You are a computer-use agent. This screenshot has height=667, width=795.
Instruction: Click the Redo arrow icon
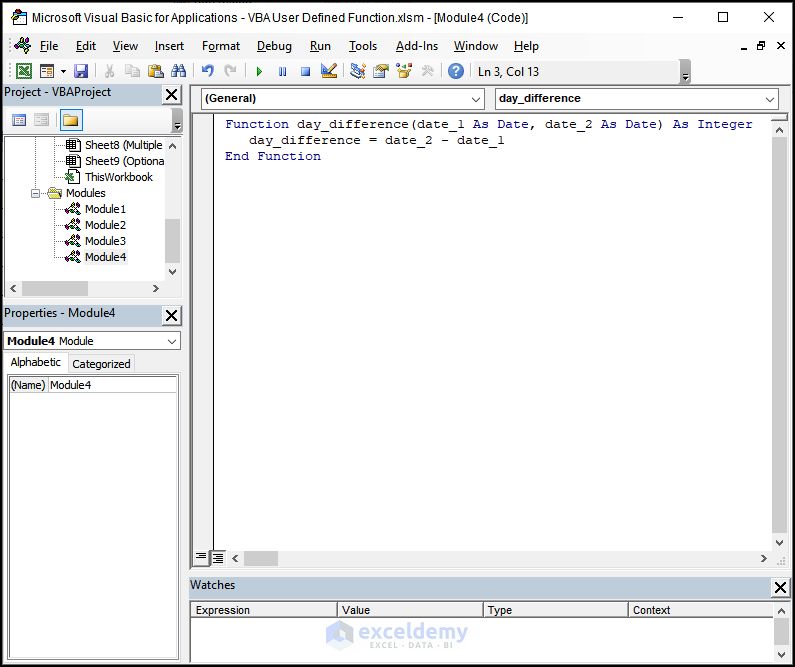pos(230,71)
